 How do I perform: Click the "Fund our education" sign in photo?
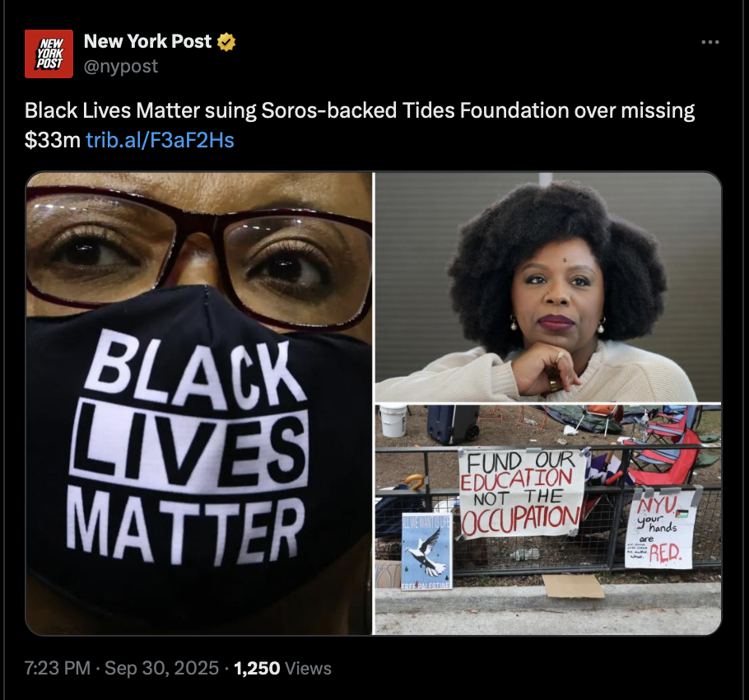[x=522, y=492]
